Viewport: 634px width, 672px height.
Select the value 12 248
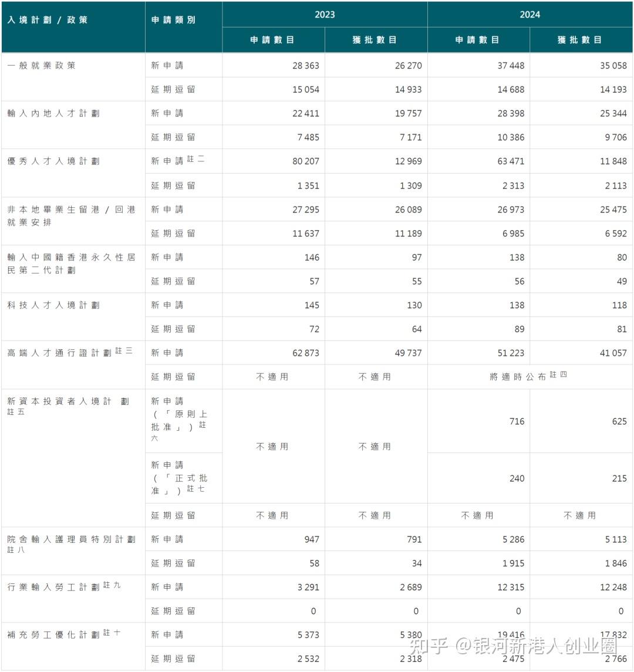613,587
